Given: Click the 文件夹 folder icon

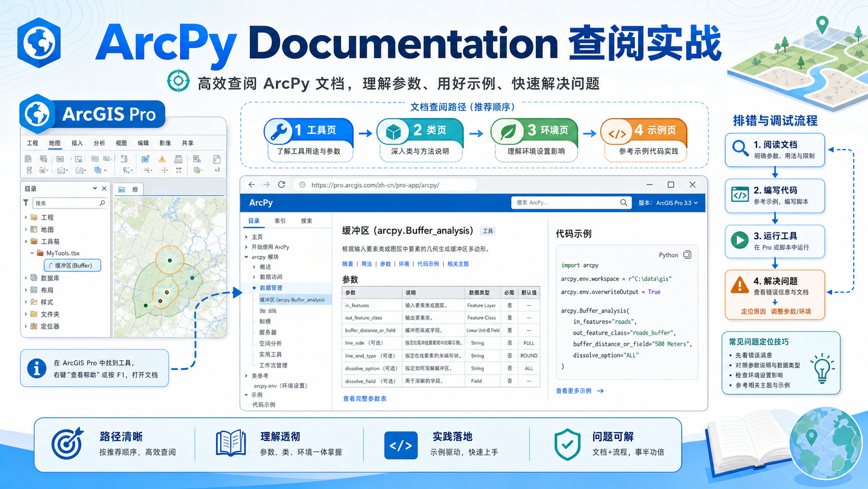Looking at the screenshot, I should [x=34, y=314].
